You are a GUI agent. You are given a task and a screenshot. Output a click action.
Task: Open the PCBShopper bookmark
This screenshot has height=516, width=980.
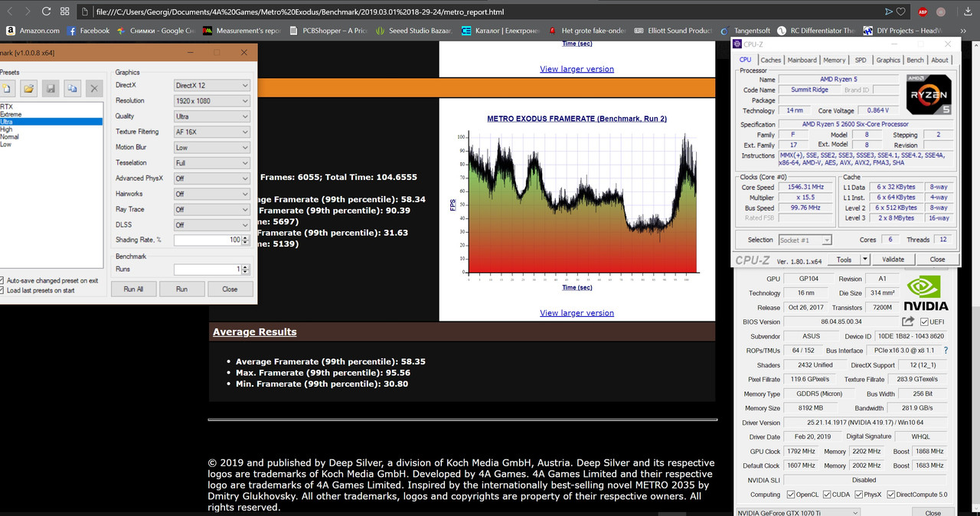329,31
